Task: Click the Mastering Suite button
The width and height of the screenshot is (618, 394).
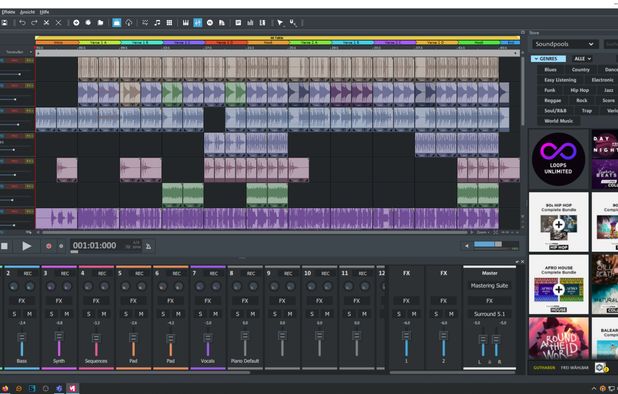Action: pyautogui.click(x=490, y=286)
